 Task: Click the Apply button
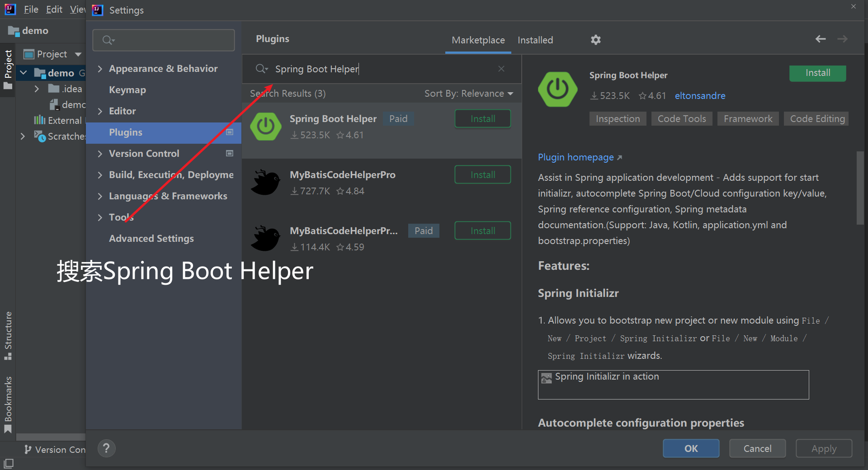824,448
